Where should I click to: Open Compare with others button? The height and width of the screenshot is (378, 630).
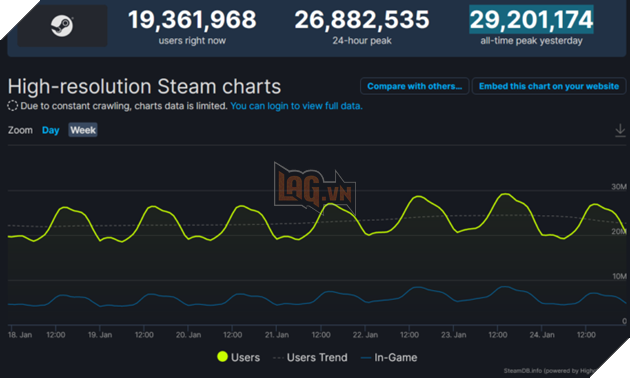pyautogui.click(x=415, y=86)
